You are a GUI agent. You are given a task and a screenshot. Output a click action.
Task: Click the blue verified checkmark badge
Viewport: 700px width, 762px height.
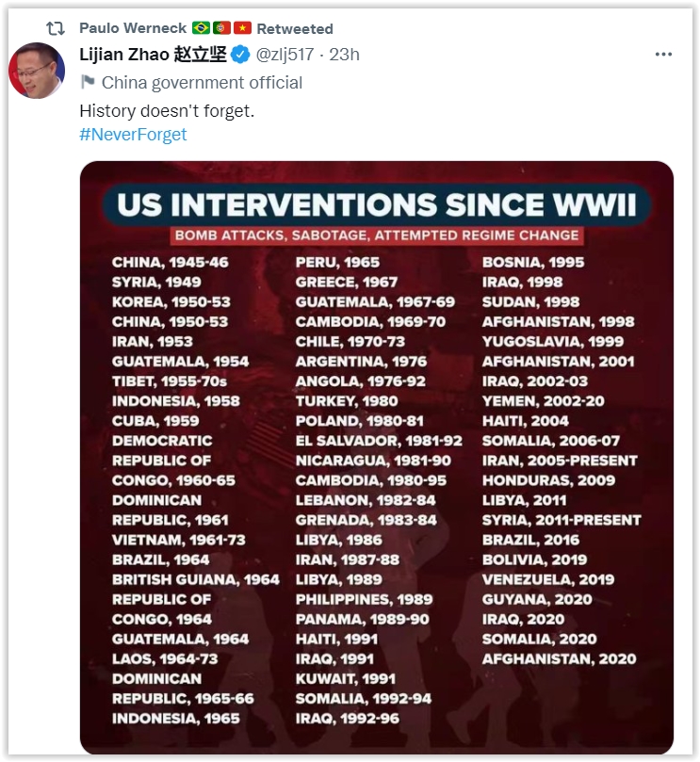point(241,55)
